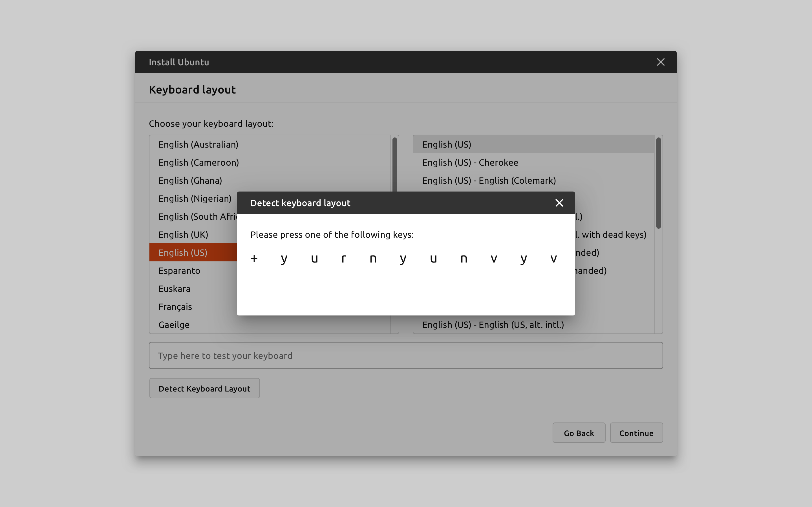The height and width of the screenshot is (507, 812).
Task: Choose Gaeilge layout
Action: click(x=174, y=324)
